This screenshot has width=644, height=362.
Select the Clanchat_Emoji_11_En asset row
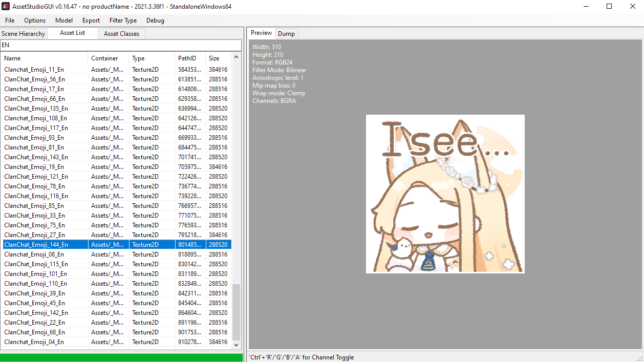117,70
